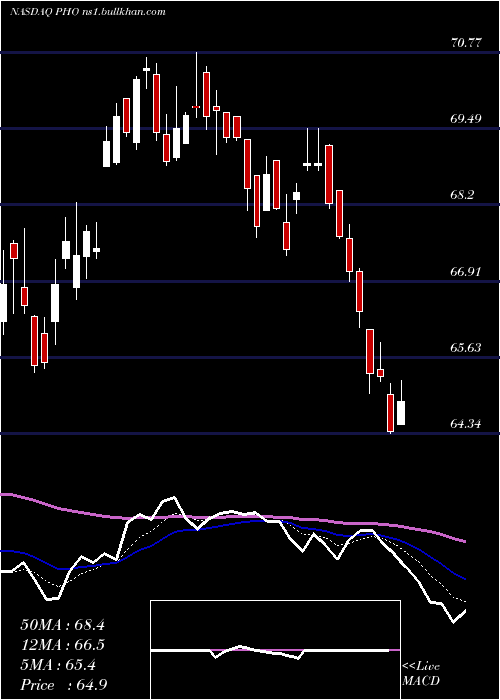500x700 pixels.
Task: Click the <<Live MACD label
Action: point(421,673)
